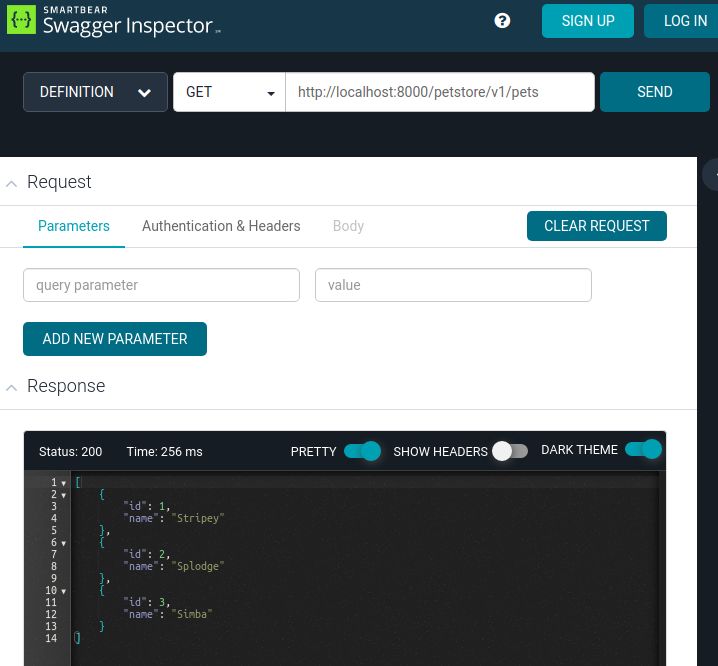Collapse the Response section chevron

tap(12, 387)
